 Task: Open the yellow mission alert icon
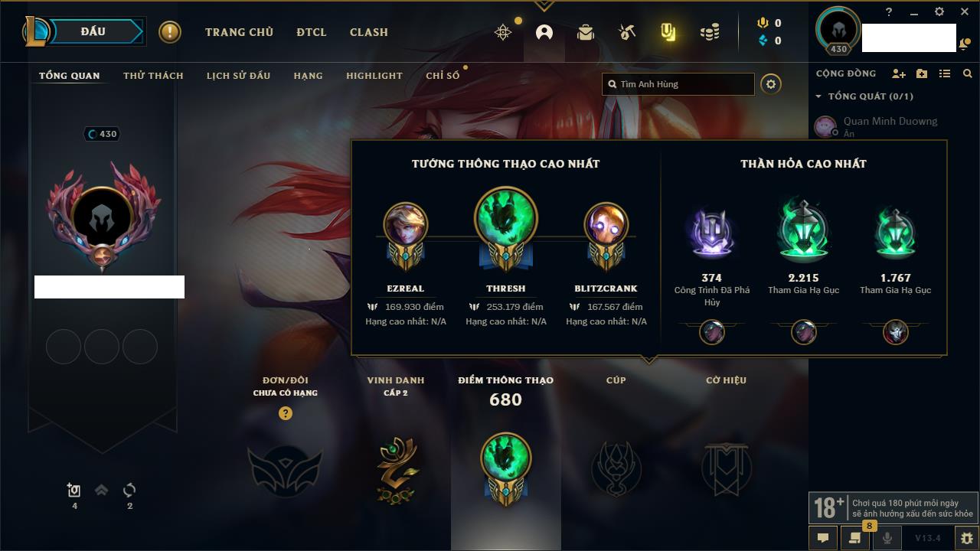click(170, 32)
